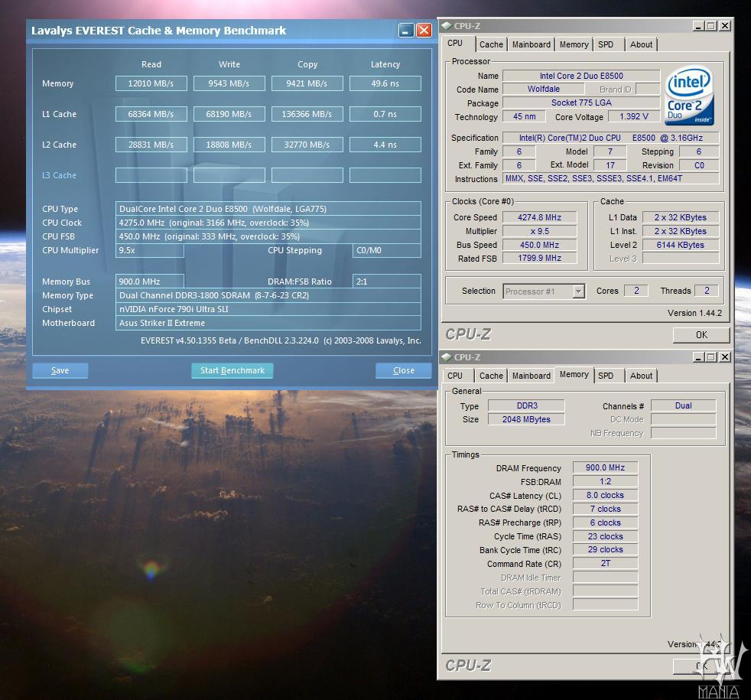Click the Memory Type field "Dual Channel DDR3-1800 SDRAM"
This screenshot has width=751, height=700.
[x=268, y=295]
